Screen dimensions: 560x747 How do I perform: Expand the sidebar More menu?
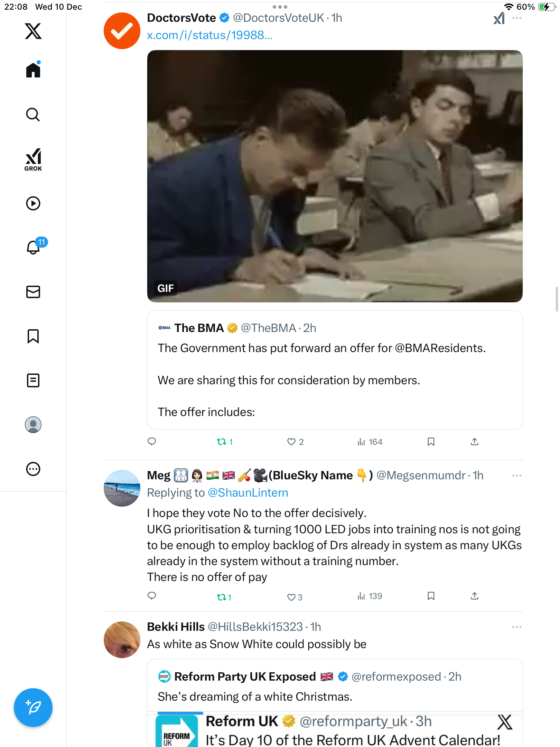(33, 469)
